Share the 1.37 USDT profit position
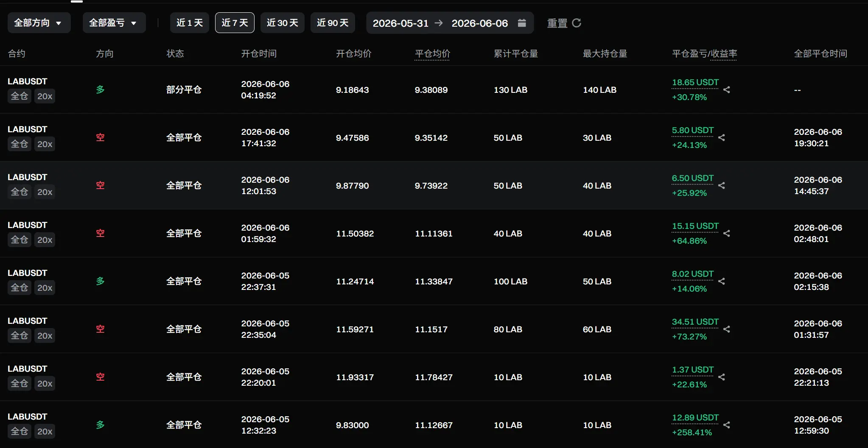 722,377
